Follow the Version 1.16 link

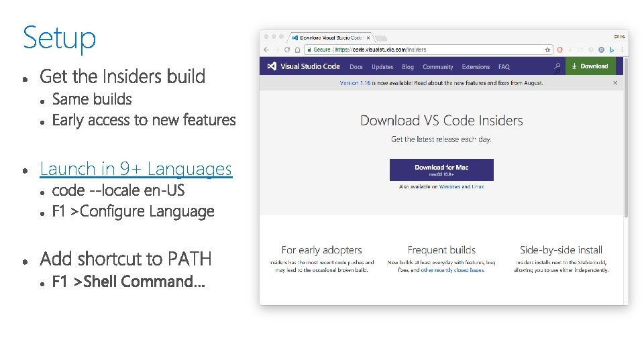coord(355,83)
